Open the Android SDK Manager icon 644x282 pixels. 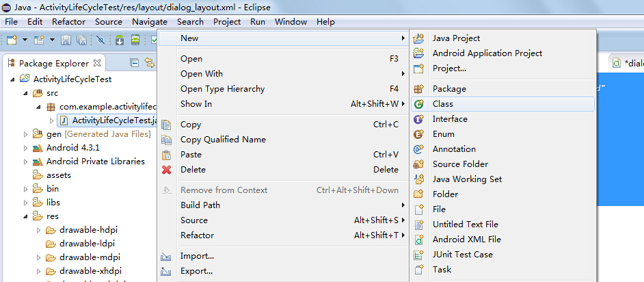coord(120,40)
